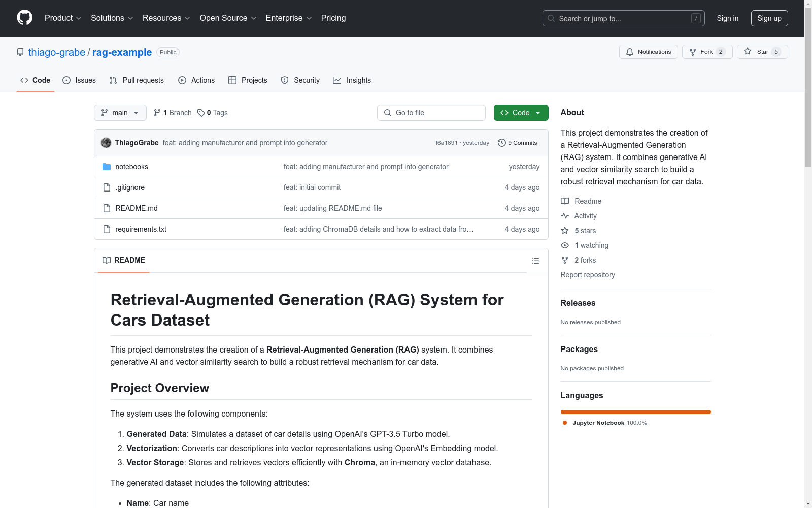Image resolution: width=812 pixels, height=508 pixels.
Task: Click the search magnifier icon in top bar
Action: pyautogui.click(x=551, y=18)
